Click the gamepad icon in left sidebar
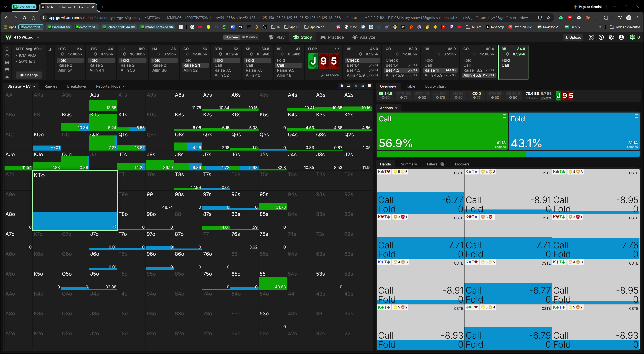 [7, 69]
